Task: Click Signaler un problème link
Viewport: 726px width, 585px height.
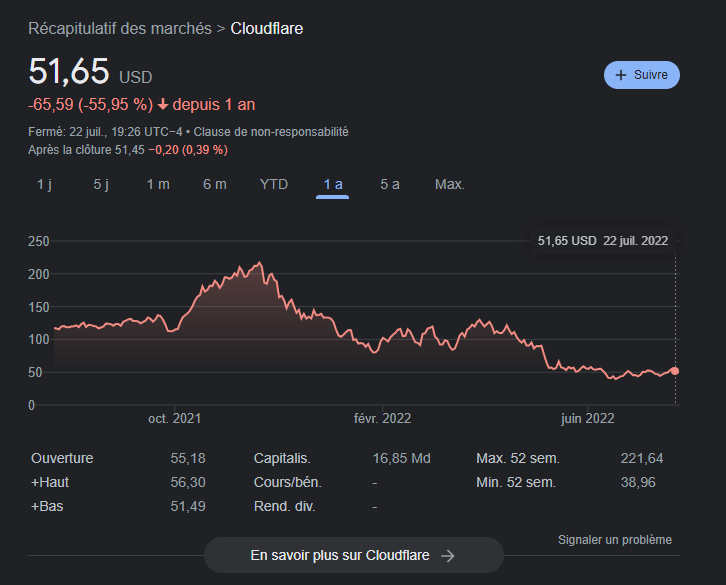Action: [x=614, y=540]
